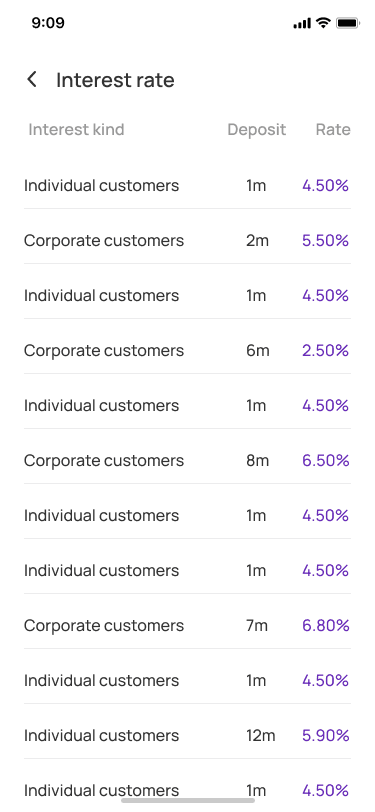
Task: Select the Interest kind column header
Action: [x=76, y=129]
